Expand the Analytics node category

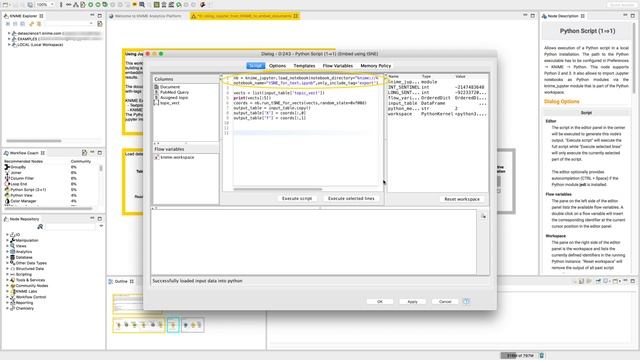(x=7, y=252)
